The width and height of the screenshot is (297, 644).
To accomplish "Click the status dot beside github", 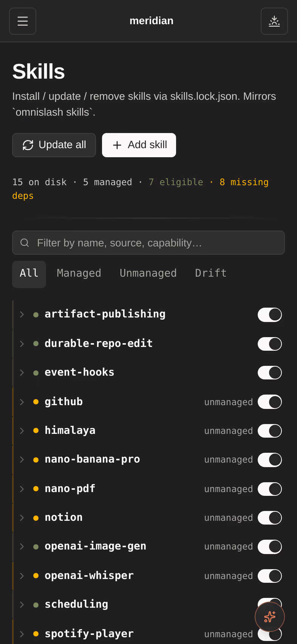I will (36, 402).
